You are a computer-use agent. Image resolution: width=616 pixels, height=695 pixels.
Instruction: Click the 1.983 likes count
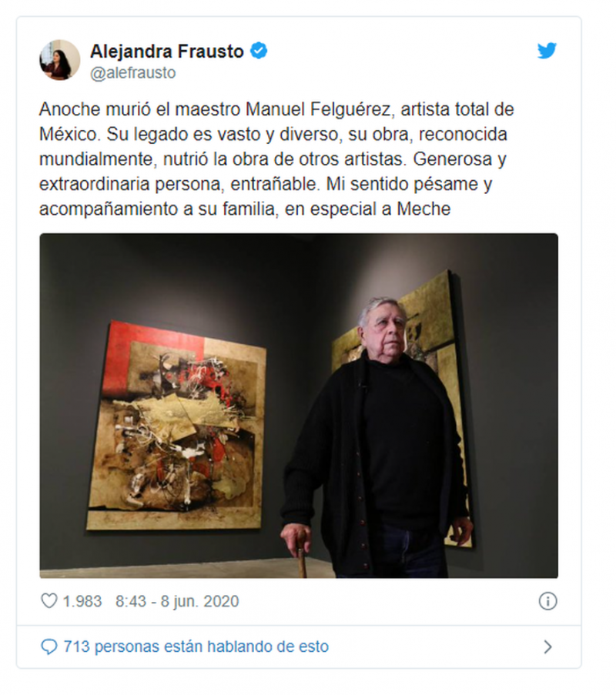pyautogui.click(x=82, y=601)
